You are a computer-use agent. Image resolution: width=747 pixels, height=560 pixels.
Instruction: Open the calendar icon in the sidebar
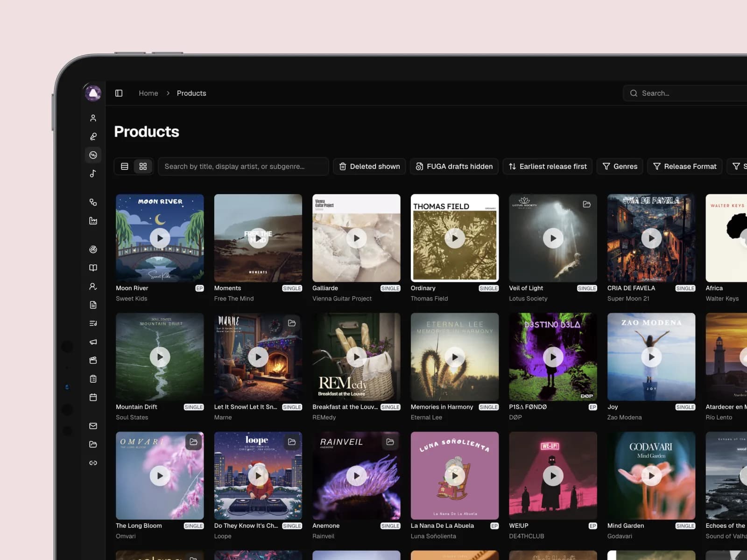pyautogui.click(x=93, y=397)
